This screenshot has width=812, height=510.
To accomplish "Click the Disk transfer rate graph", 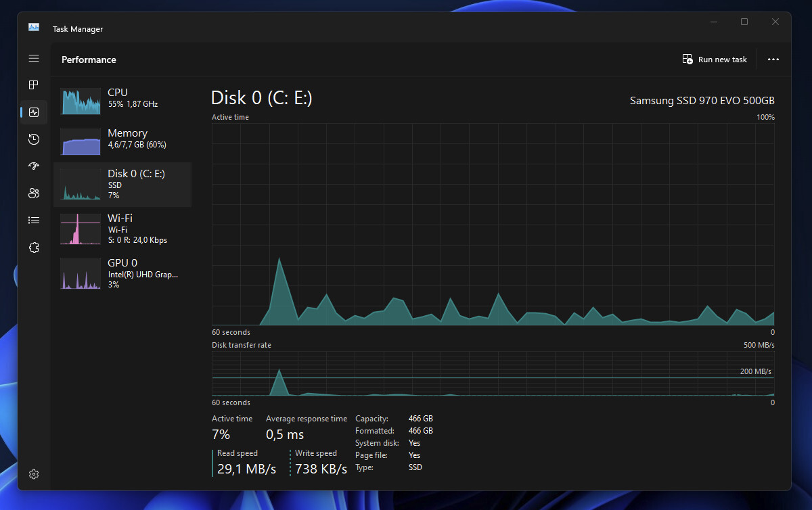I will pos(493,373).
